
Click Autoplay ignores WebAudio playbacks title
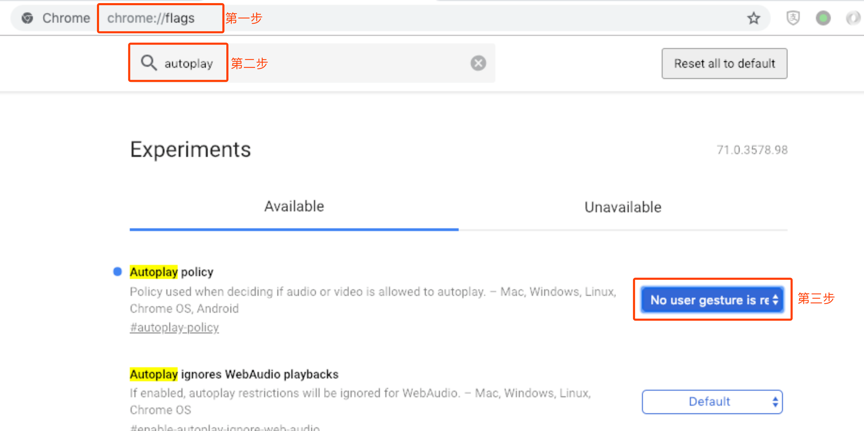tap(234, 374)
